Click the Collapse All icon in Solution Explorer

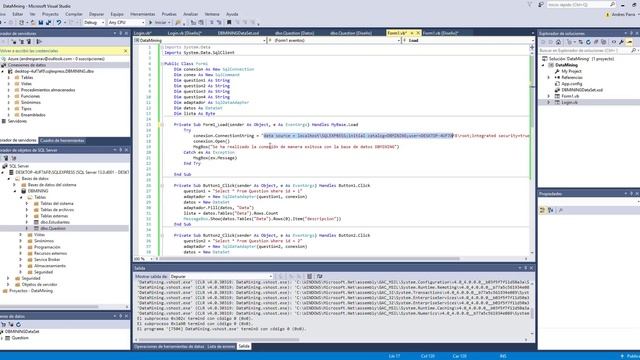(596, 42)
